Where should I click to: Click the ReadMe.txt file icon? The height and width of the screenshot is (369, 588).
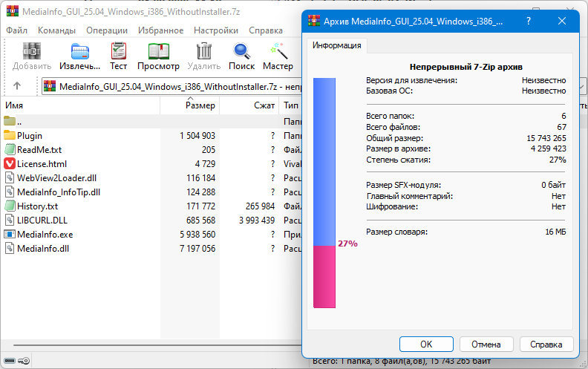tap(10, 149)
